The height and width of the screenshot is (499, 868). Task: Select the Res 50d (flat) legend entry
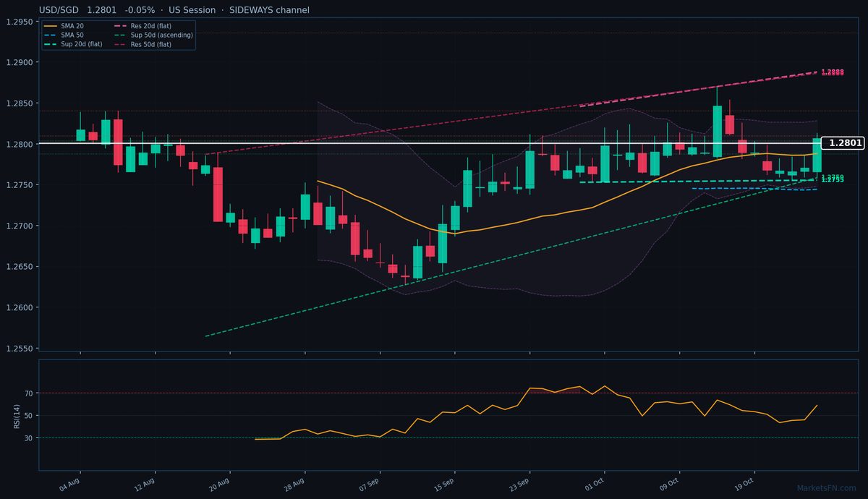(142, 44)
